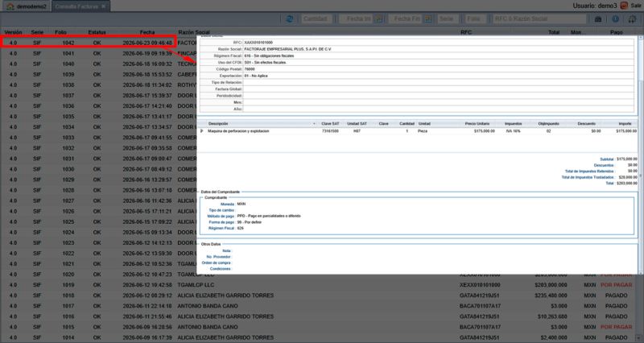Click the blue circular icon in the toolbar

[615, 19]
